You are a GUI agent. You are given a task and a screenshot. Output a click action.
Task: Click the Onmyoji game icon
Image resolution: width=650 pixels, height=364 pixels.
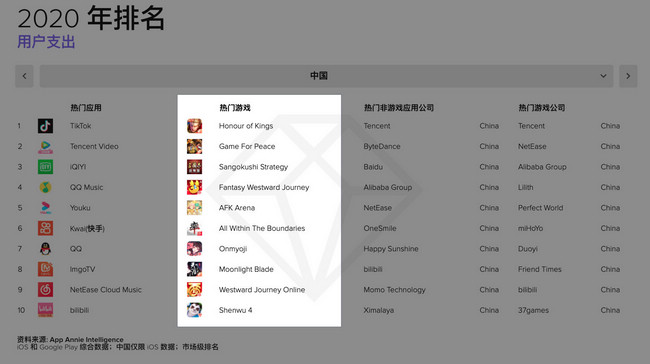[194, 249]
